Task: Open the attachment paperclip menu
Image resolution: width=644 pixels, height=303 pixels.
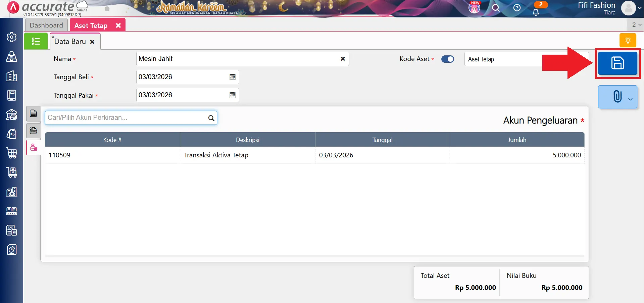Action: tap(617, 97)
